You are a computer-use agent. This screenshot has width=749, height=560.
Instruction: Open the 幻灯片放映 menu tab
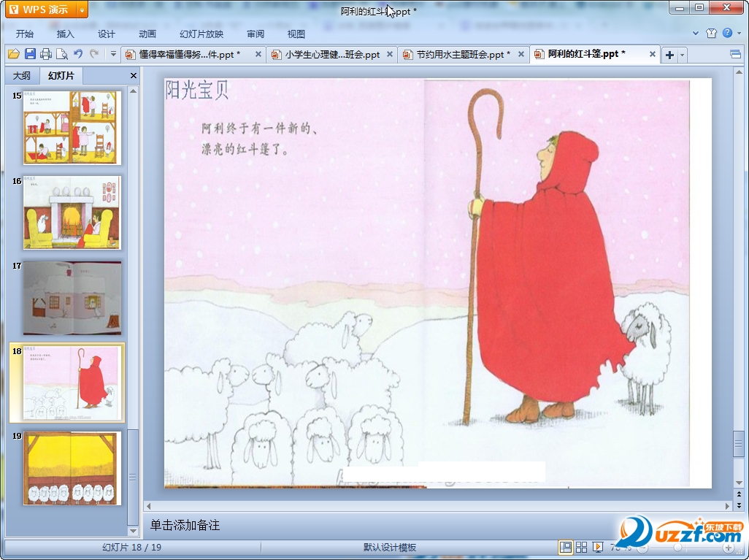[201, 34]
